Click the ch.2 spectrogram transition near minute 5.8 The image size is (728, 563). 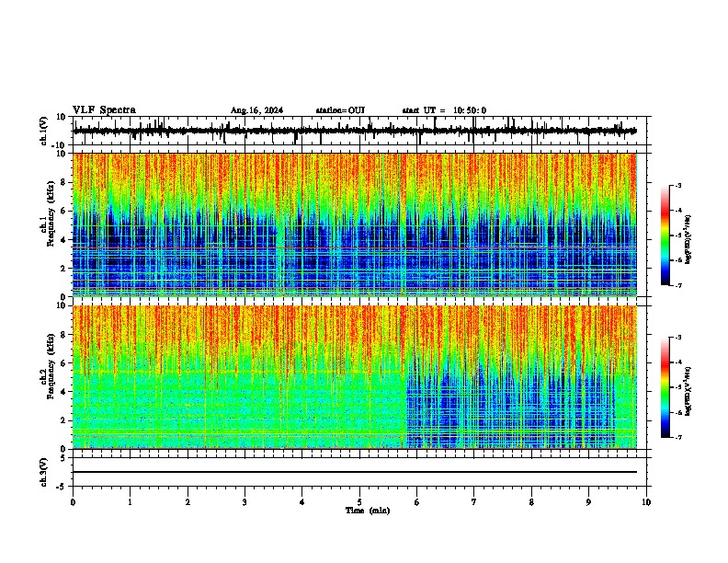tap(406, 377)
